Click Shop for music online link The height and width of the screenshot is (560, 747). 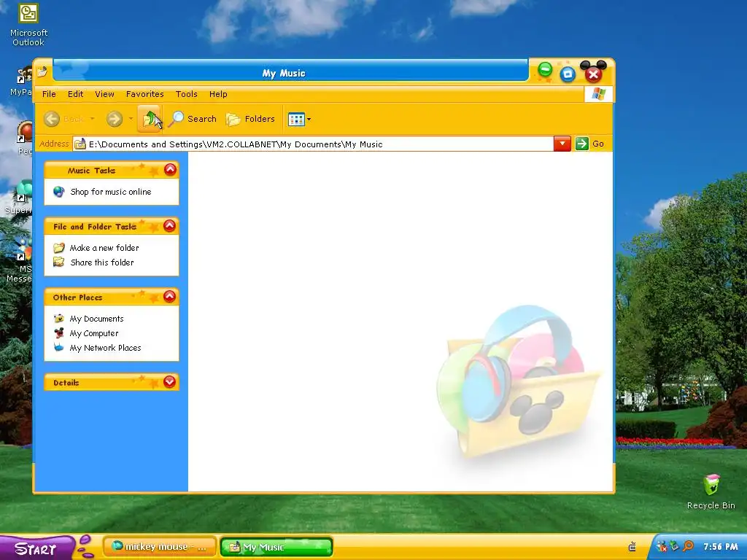pyautogui.click(x=111, y=192)
